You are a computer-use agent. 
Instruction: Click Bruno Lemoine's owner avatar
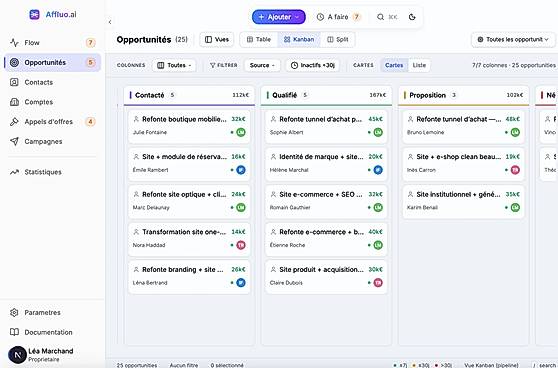[515, 132]
